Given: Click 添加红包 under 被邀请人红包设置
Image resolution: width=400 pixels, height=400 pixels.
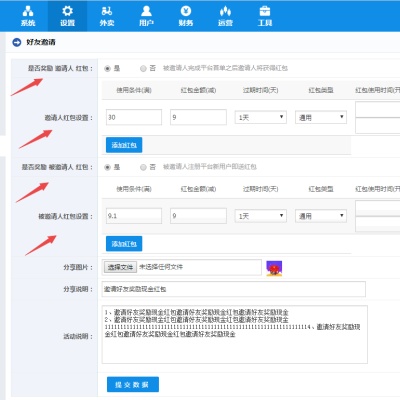Looking at the screenshot, I should coord(124,244).
